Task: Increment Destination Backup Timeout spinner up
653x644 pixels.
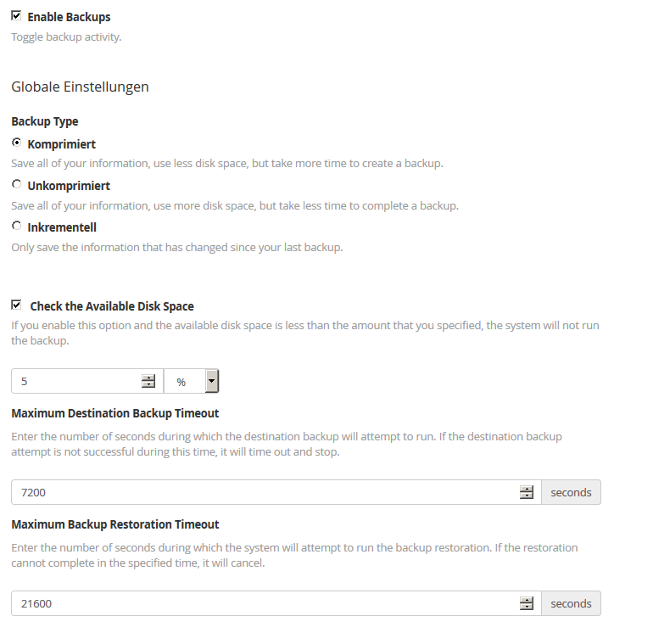Action: (527, 489)
